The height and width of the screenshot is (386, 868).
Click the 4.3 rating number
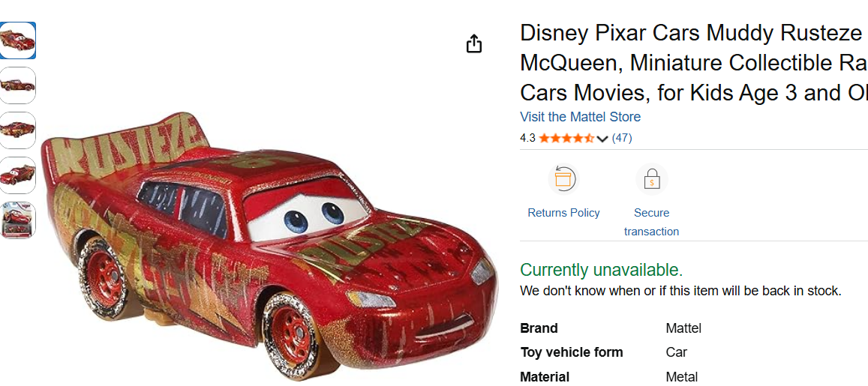click(527, 138)
